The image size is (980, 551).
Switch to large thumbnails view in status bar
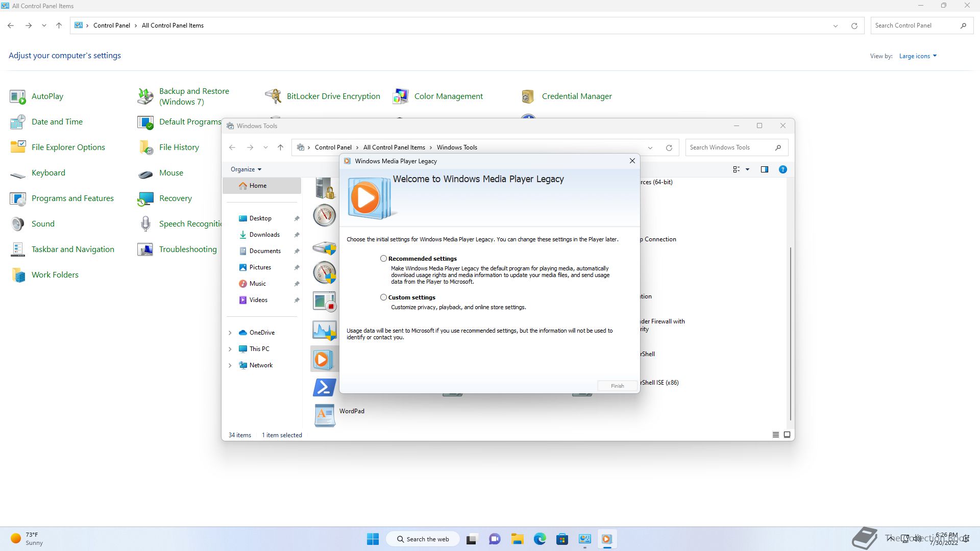787,435
